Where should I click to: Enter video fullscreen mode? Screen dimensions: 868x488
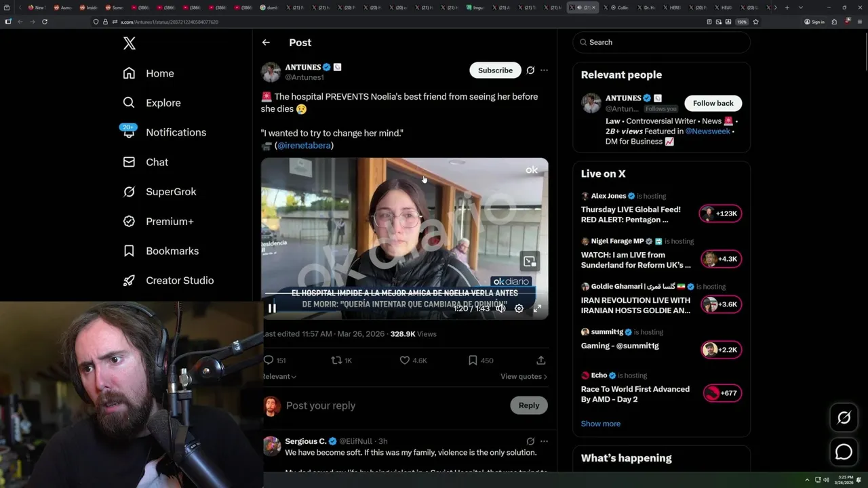537,308
